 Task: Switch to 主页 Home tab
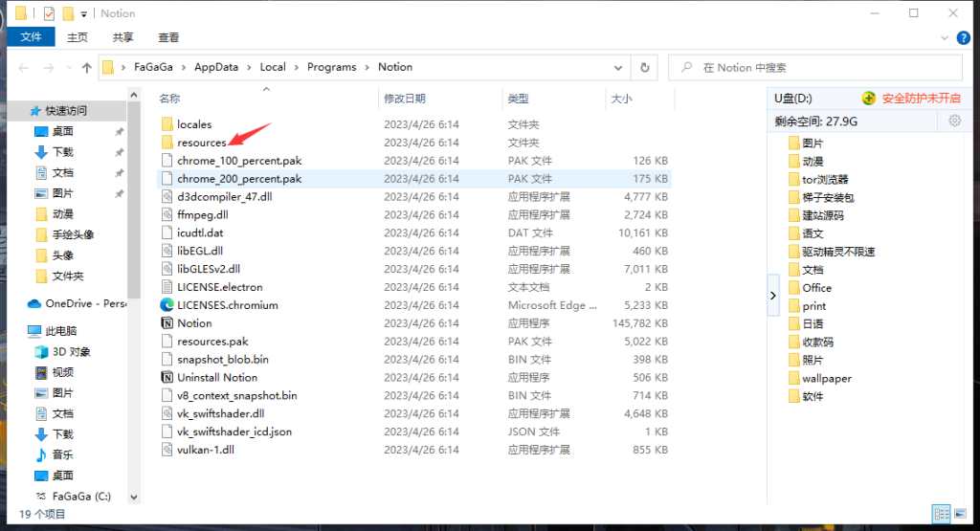(78, 37)
